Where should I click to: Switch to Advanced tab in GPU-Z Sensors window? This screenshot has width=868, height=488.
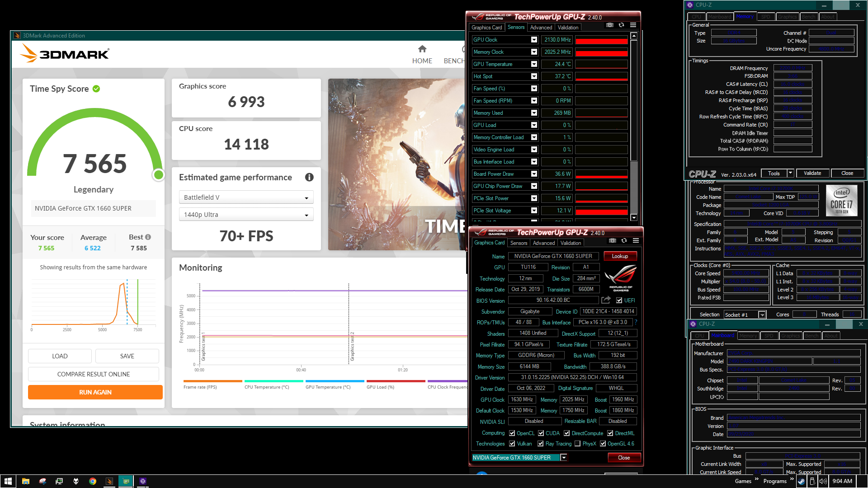(x=541, y=28)
